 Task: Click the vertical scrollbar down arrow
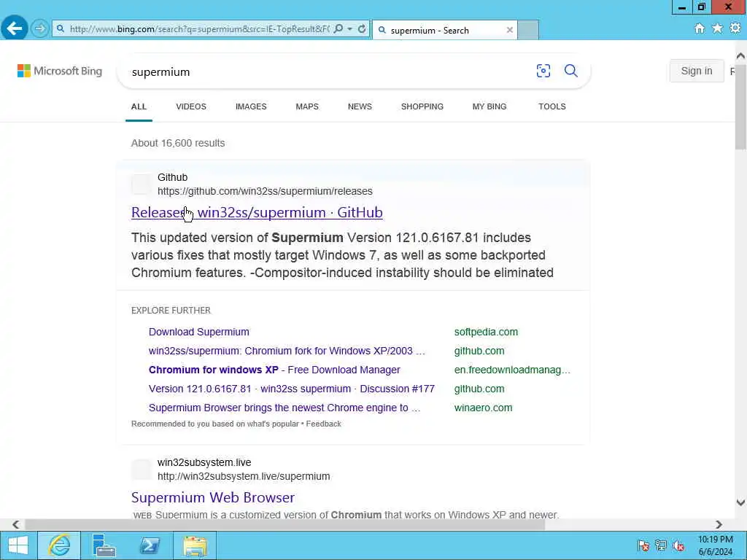[740, 502]
